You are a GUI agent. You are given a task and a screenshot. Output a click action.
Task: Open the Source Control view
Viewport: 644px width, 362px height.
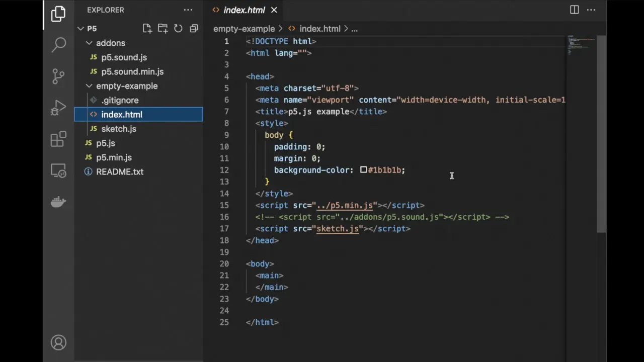pos(58,76)
